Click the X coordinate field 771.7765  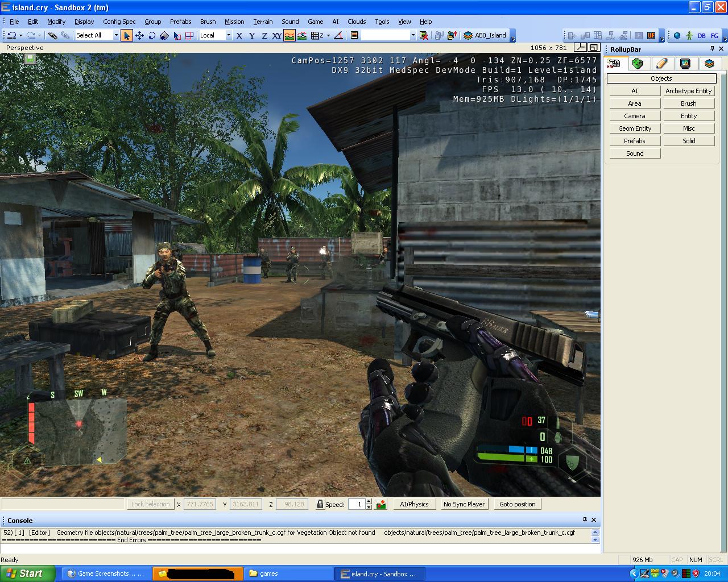[200, 504]
